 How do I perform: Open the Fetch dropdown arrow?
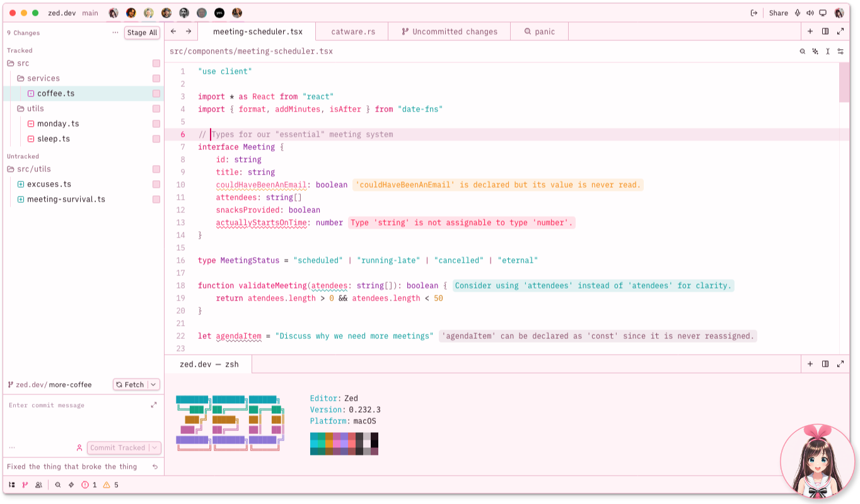point(154,384)
